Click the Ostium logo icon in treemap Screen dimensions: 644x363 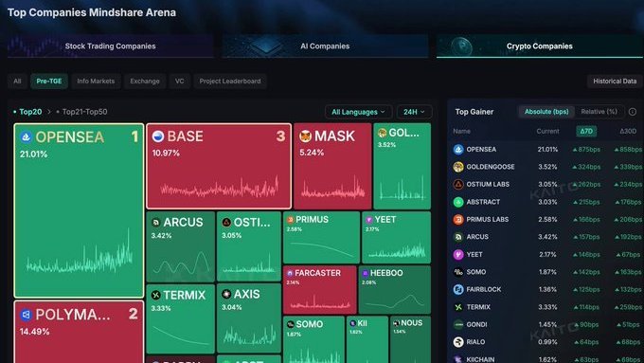click(x=226, y=223)
